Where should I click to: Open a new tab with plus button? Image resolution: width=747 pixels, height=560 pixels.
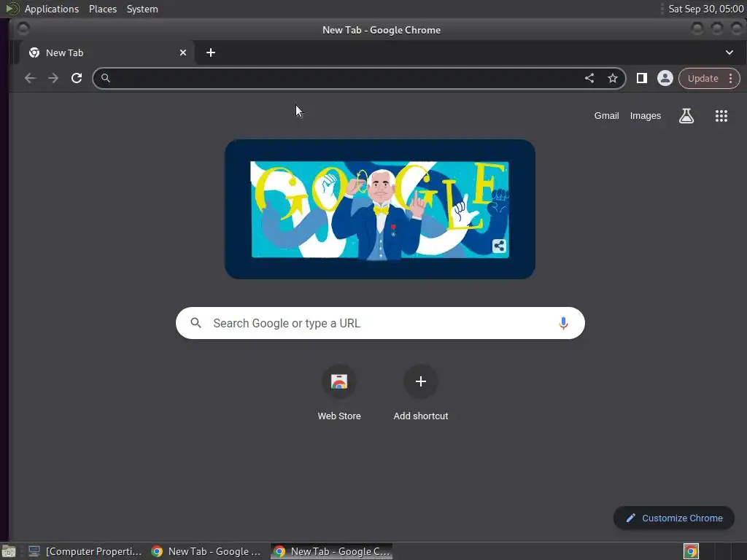[x=211, y=52]
